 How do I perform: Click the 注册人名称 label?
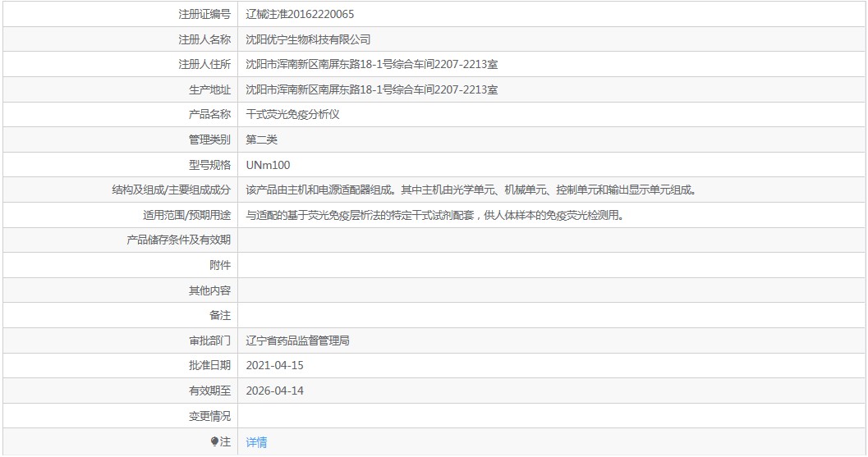[x=204, y=39]
